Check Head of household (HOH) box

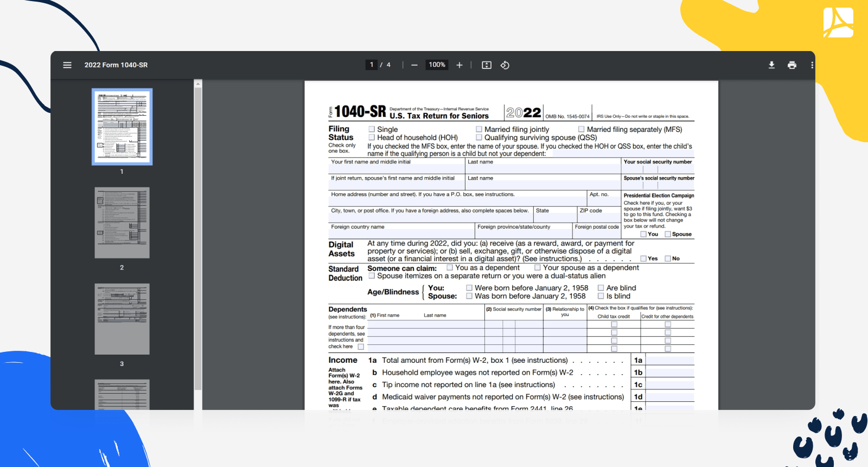point(372,137)
